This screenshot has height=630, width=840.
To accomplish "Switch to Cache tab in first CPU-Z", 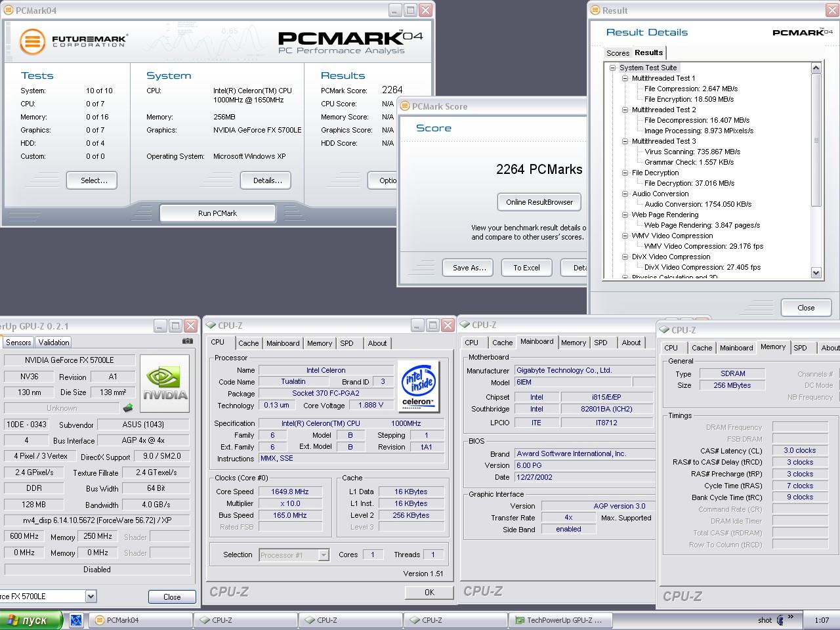I will [x=248, y=343].
